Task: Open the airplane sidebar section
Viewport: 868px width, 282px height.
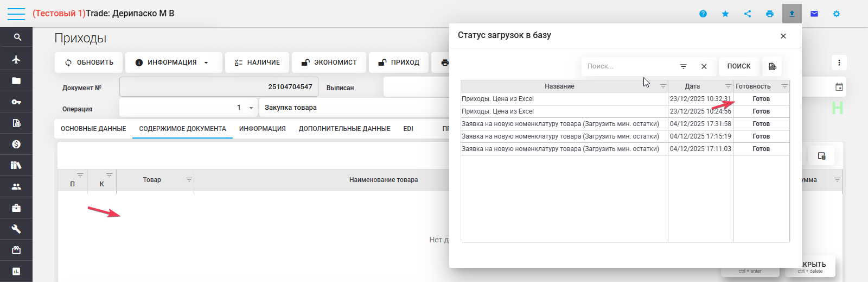Action: coord(16,59)
